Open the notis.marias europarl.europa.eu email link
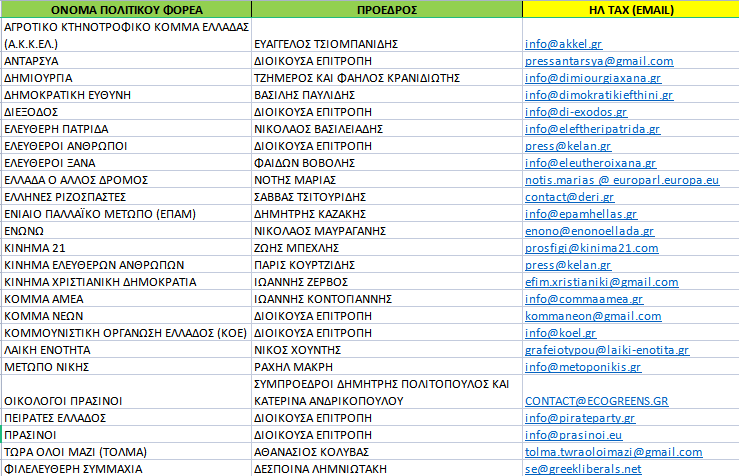Viewport: 739px width, 476px height. (621, 180)
